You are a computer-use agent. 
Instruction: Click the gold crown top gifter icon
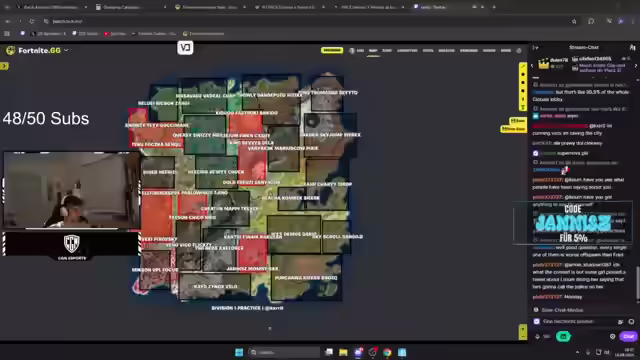(x=543, y=63)
